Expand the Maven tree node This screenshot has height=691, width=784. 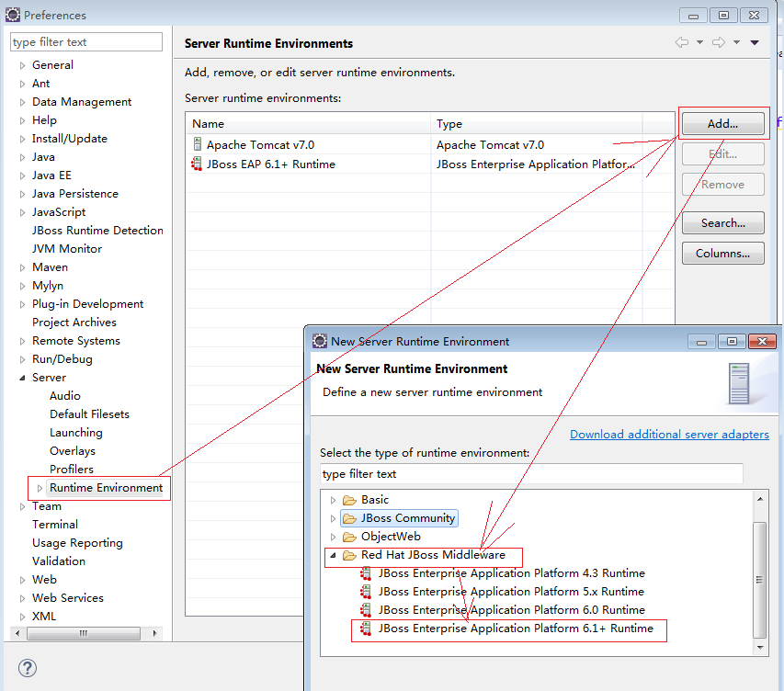tap(22, 268)
